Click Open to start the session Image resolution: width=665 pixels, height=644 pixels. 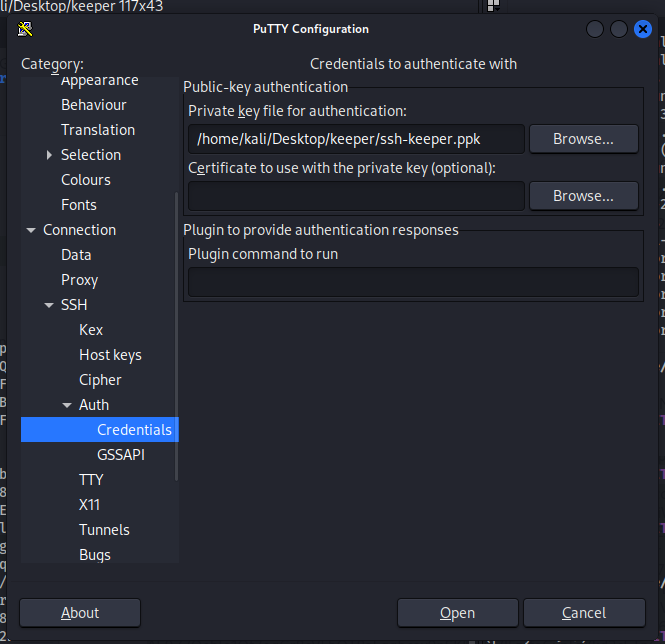pyautogui.click(x=458, y=613)
